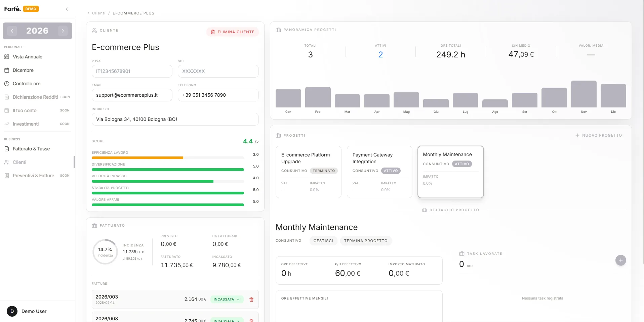Screen dimensions: 644x322
Task: Add a task with the round plus button
Action: pos(621,260)
